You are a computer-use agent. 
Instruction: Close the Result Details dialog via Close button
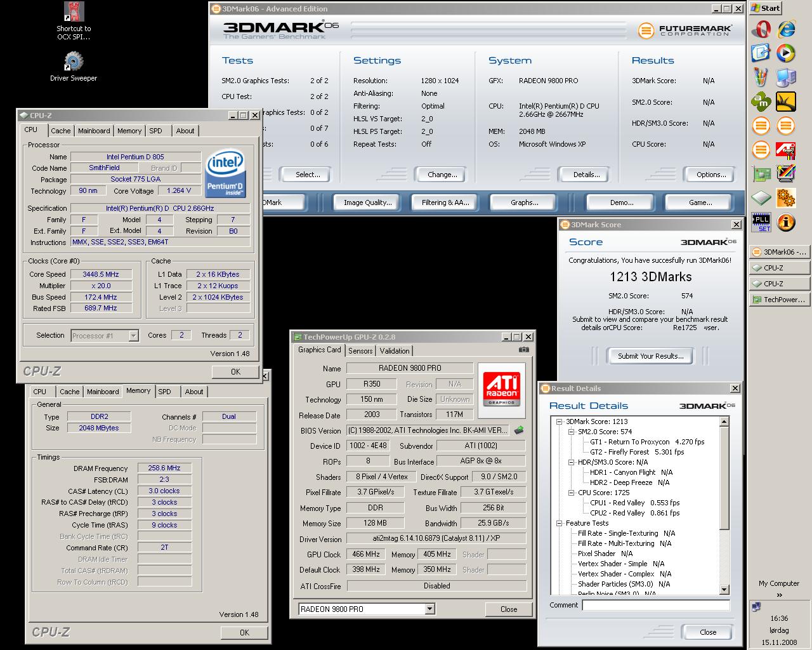708,632
